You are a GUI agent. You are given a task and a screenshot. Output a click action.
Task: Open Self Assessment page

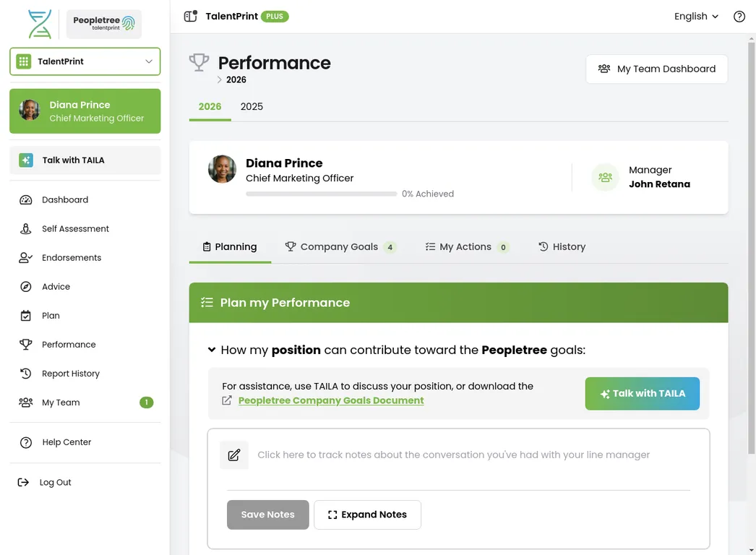tap(75, 228)
